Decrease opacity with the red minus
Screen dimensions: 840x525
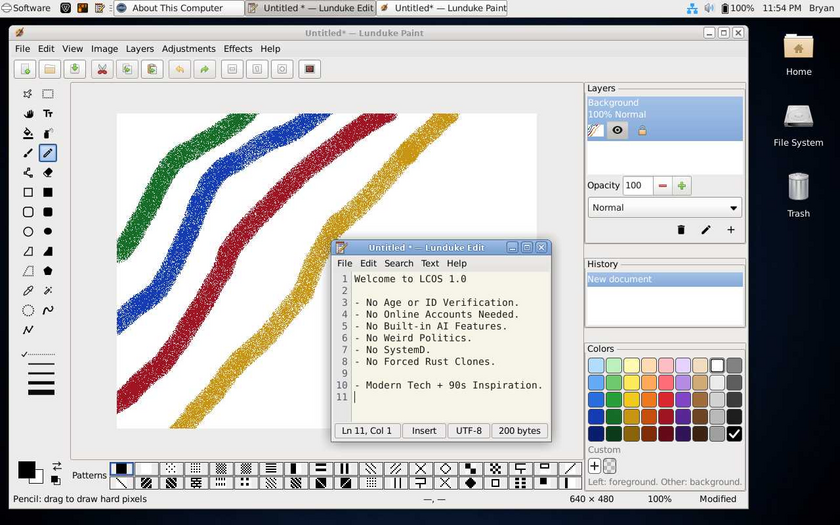663,186
